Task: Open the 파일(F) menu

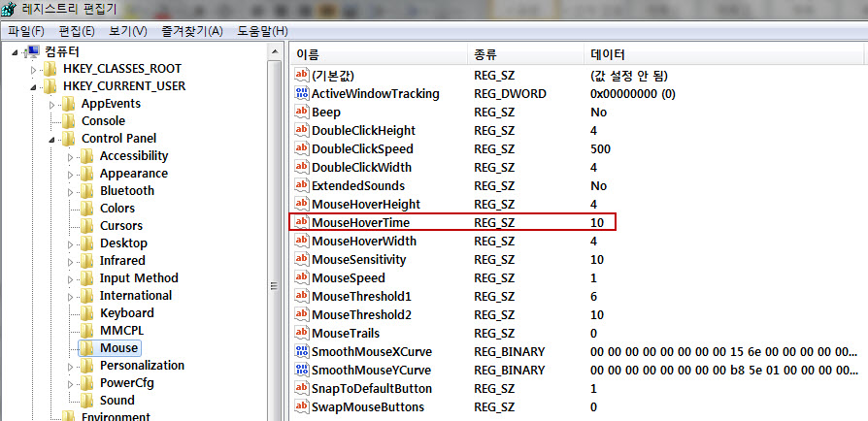Action: coord(25,31)
